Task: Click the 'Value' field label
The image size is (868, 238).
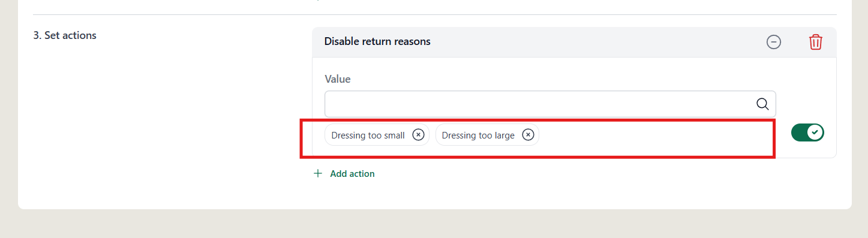Action: [337, 79]
